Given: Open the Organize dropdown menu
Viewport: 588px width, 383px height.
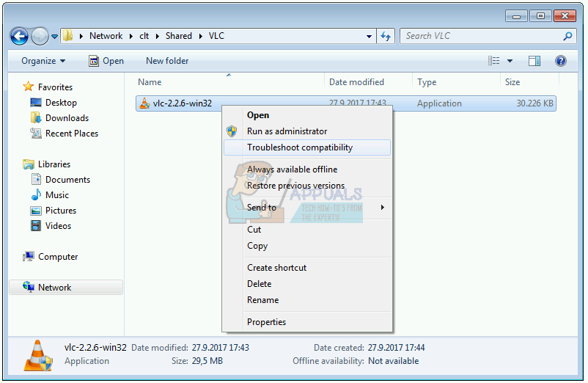Looking at the screenshot, I should tap(43, 61).
